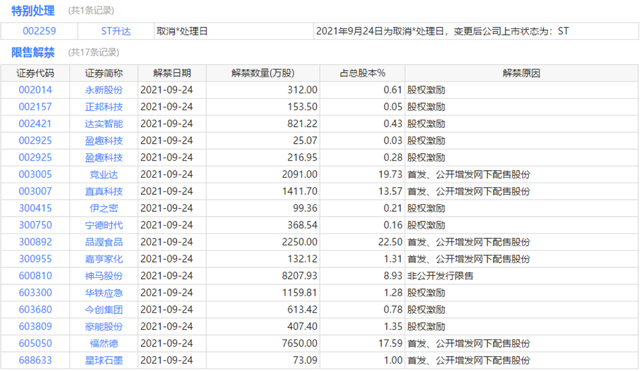Open stock code 605050 link
This screenshot has width=640, height=371.
(x=35, y=343)
